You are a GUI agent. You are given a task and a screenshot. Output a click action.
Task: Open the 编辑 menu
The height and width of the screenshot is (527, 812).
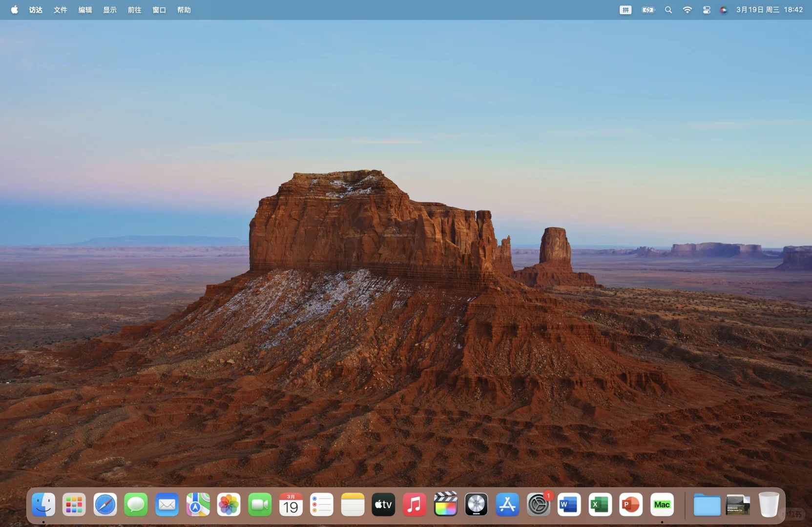tap(85, 10)
